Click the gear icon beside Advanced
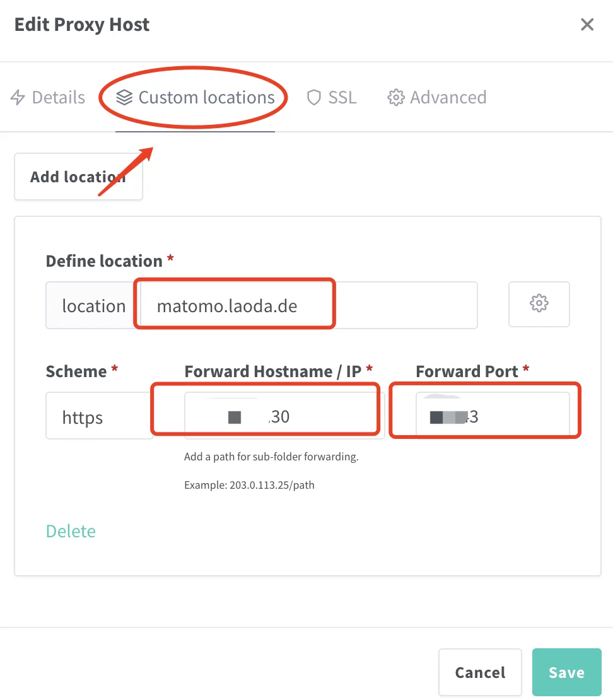Viewport: 613px width, 700px height. click(x=395, y=98)
